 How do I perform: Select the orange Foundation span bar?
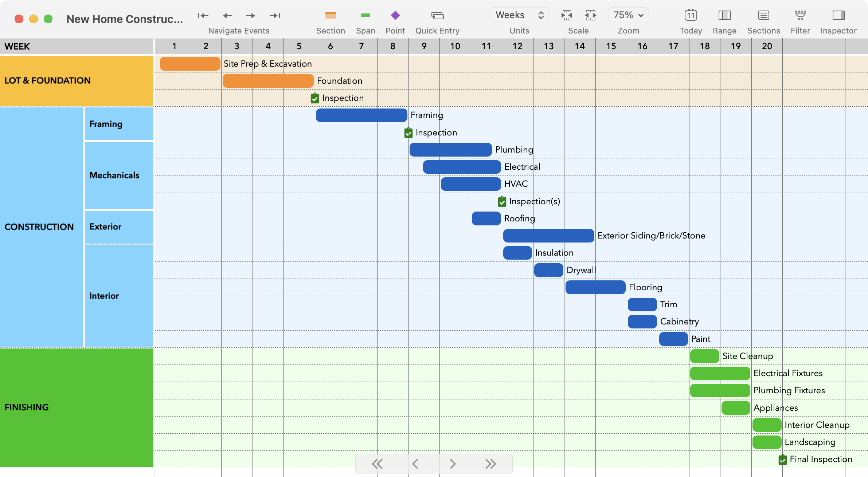pos(268,81)
